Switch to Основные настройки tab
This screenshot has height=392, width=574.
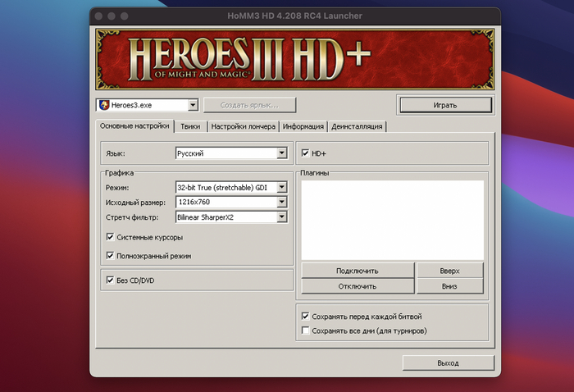click(x=134, y=126)
